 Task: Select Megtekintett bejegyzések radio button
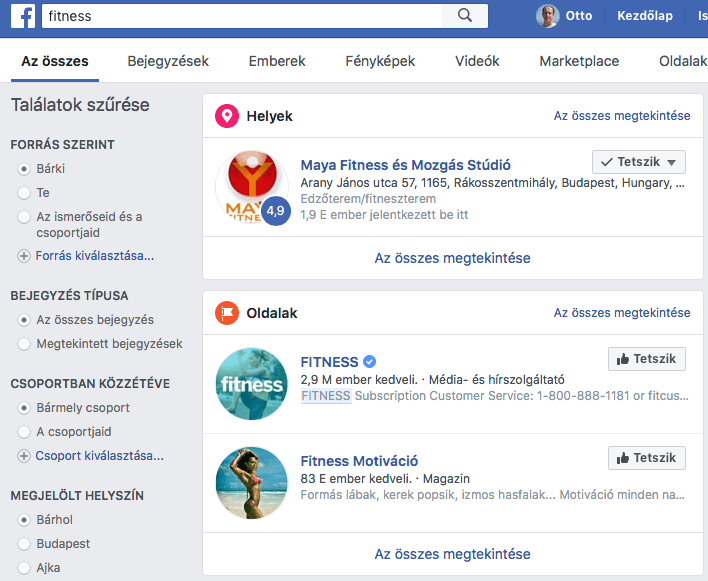coord(23,344)
